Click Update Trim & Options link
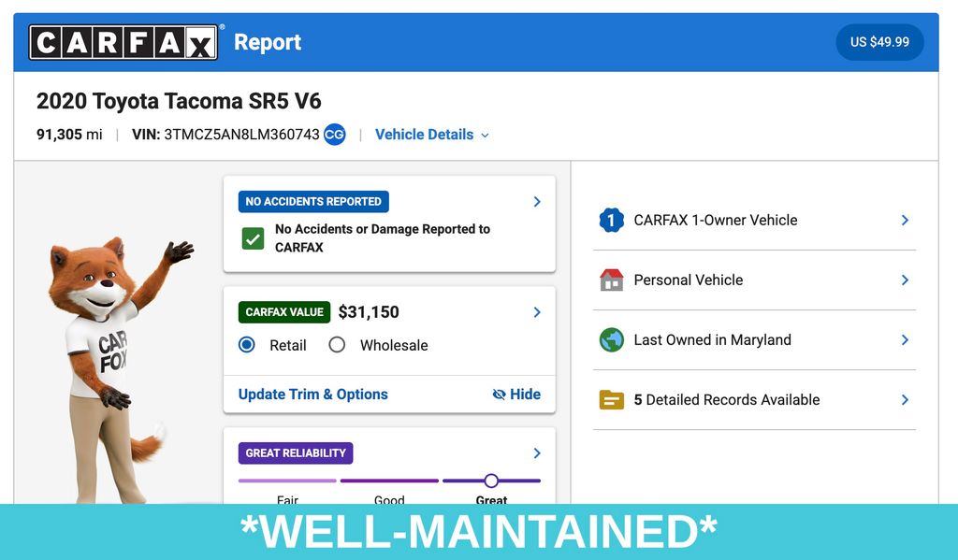 click(x=312, y=395)
